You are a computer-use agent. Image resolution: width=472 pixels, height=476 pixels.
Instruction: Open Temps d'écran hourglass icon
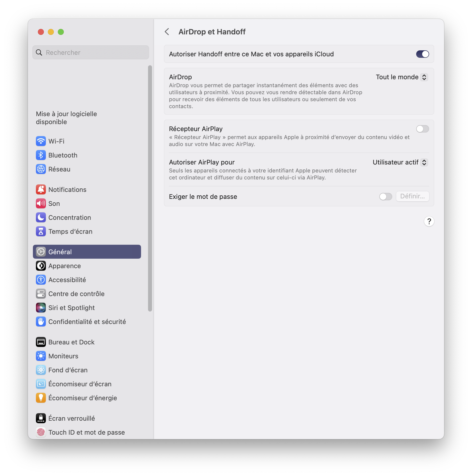click(x=41, y=231)
